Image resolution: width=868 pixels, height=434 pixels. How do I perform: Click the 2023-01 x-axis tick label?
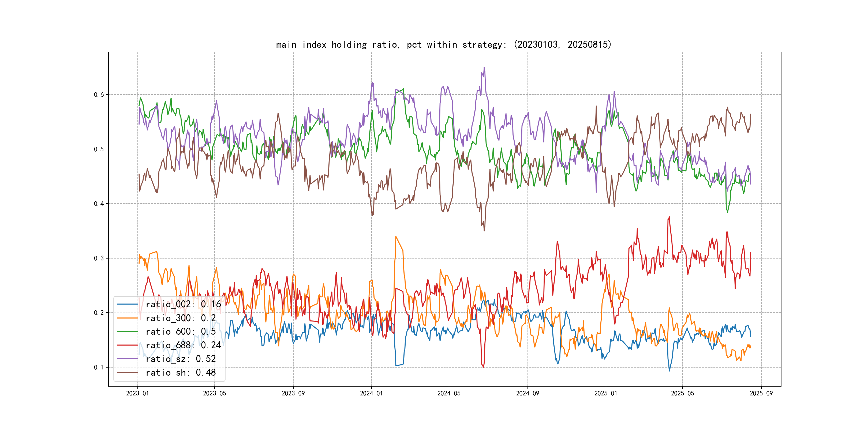137,393
